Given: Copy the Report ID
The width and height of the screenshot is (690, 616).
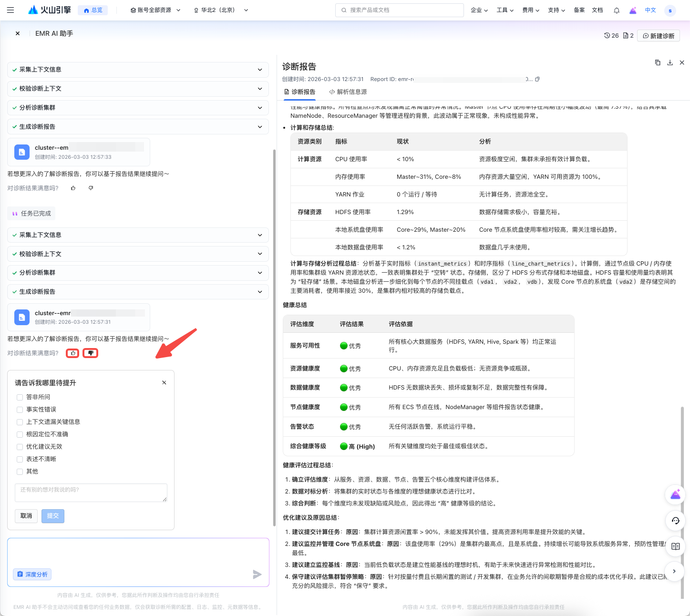Looking at the screenshot, I should [x=537, y=79].
